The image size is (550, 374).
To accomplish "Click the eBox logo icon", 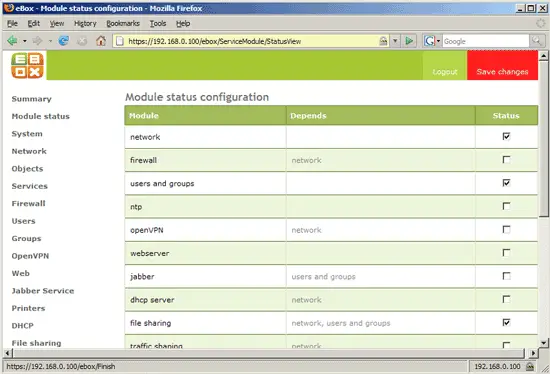I will pos(27,66).
